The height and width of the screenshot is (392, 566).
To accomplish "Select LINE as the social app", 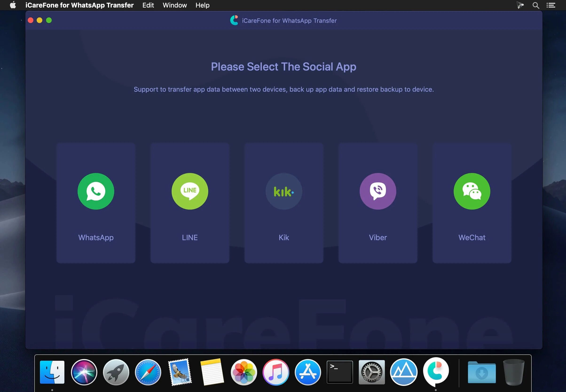I will [x=190, y=202].
